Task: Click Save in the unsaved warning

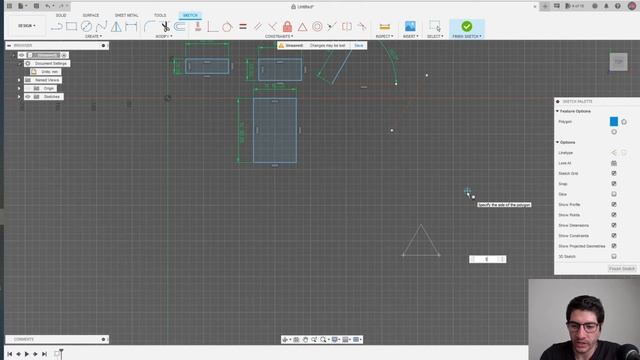Action: (359, 45)
